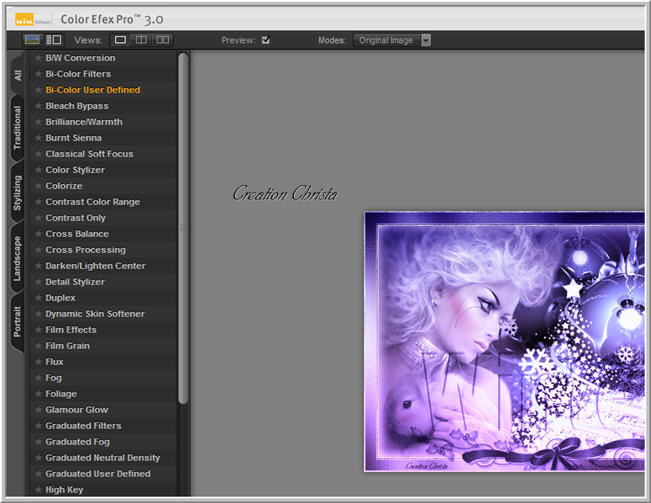Image resolution: width=651 pixels, height=503 pixels.
Task: Click the image thumbnail icon in the toolbar
Action: click(32, 40)
